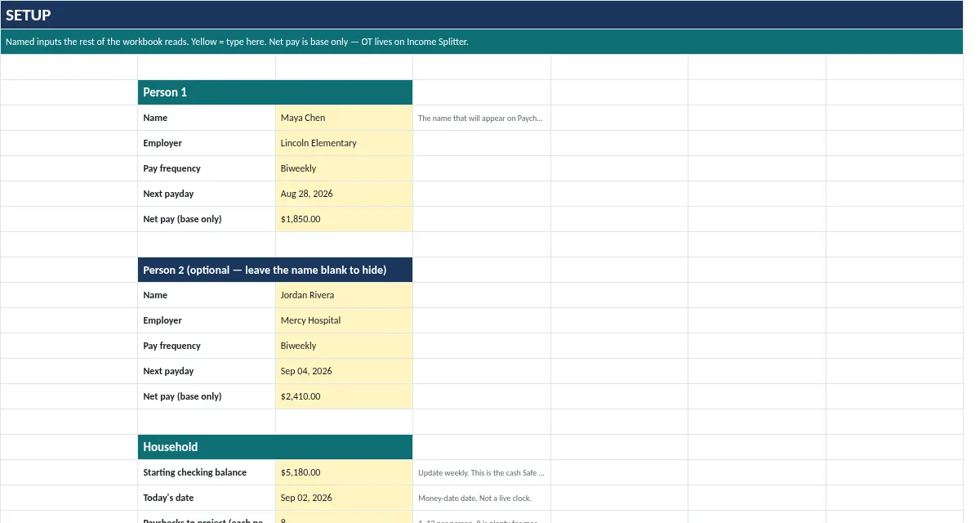This screenshot has height=523, width=980.
Task: Select the Person 2 (optional) section header
Action: [275, 270]
